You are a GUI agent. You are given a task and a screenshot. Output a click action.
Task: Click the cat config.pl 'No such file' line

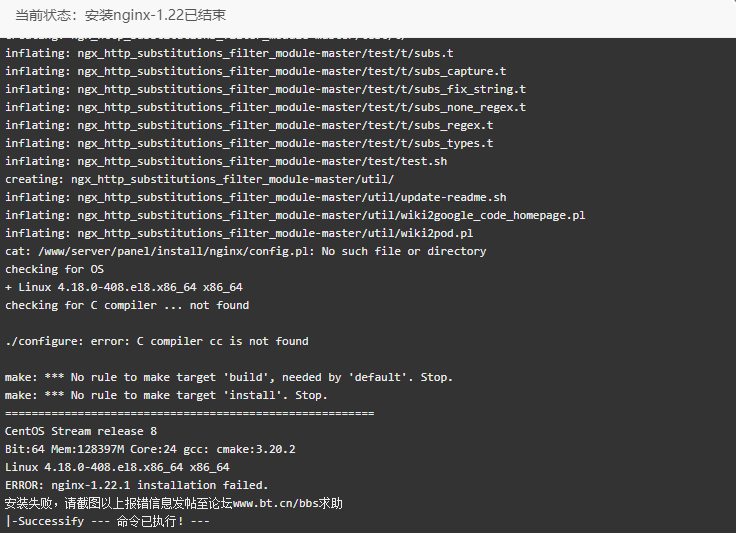pyautogui.click(x=245, y=251)
